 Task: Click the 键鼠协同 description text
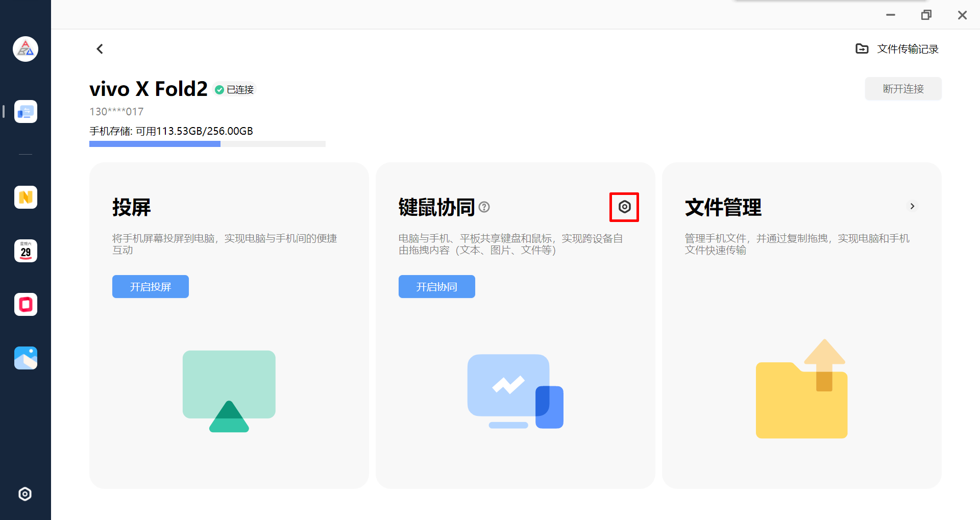(x=511, y=244)
